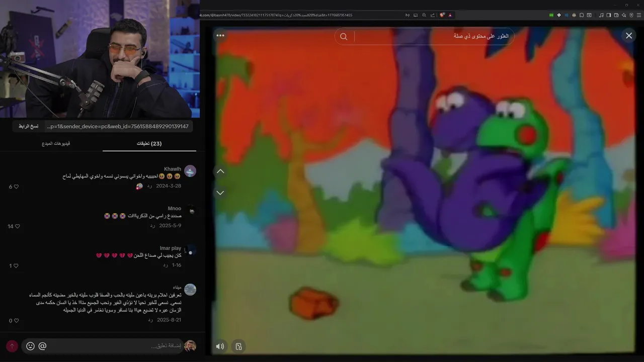Click the VPN shield toolbar icon

(x=631, y=15)
